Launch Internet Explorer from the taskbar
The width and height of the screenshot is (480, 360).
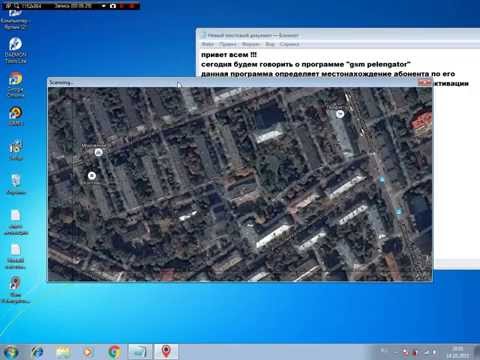coord(37,352)
